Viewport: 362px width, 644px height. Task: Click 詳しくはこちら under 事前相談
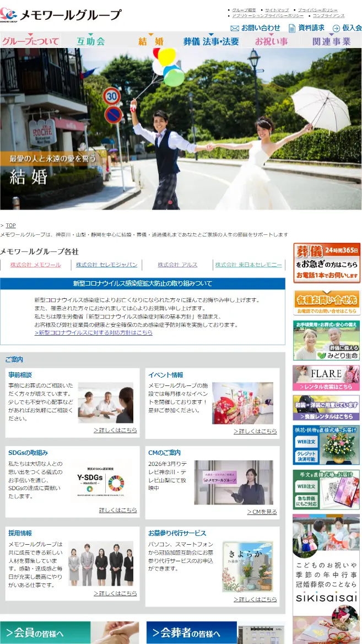click(115, 430)
